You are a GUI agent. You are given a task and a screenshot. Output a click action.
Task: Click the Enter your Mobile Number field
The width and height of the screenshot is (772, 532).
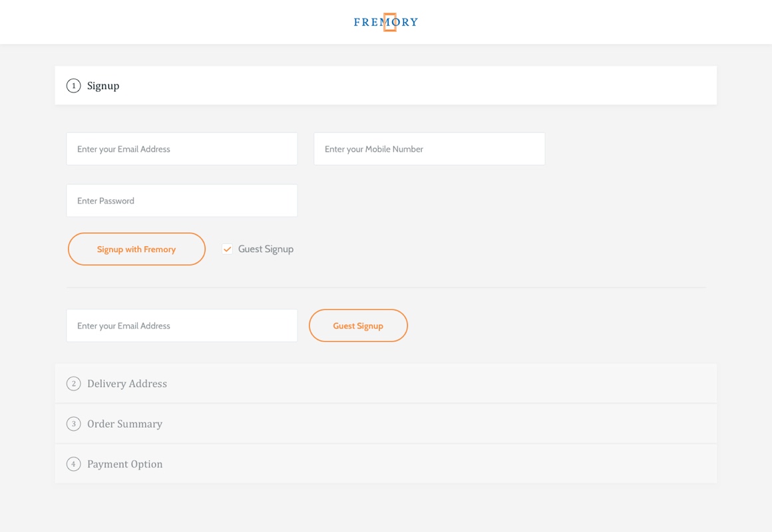[x=429, y=149]
